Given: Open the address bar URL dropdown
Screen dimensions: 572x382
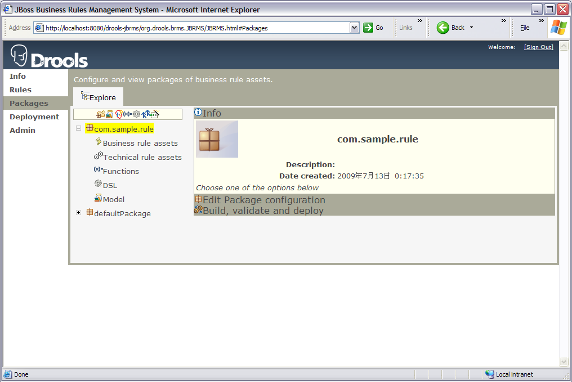Looking at the screenshot, I should (x=354, y=28).
